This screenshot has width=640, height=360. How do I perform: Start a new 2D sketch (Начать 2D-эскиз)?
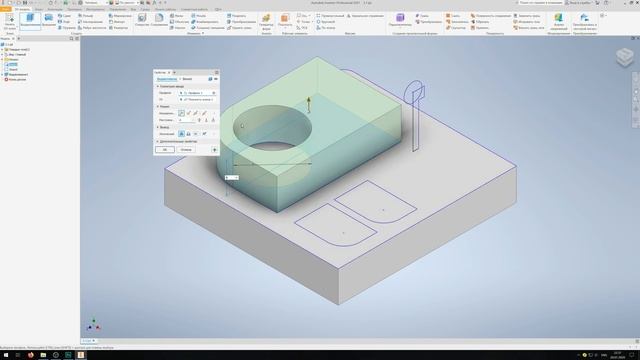pos(9,21)
